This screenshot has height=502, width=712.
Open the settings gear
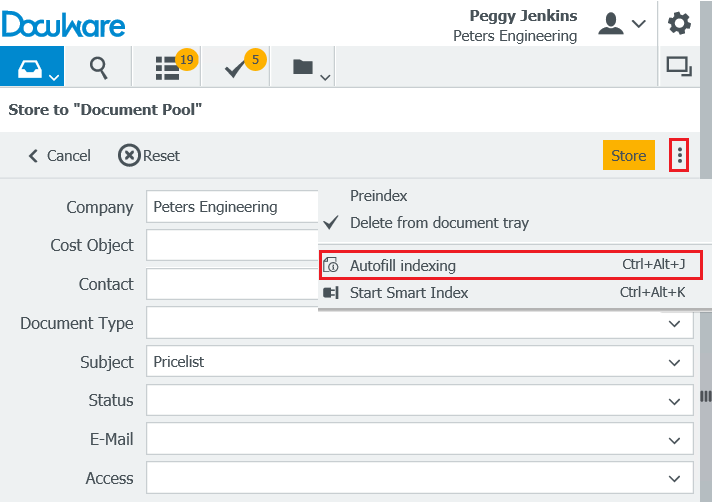click(x=680, y=23)
